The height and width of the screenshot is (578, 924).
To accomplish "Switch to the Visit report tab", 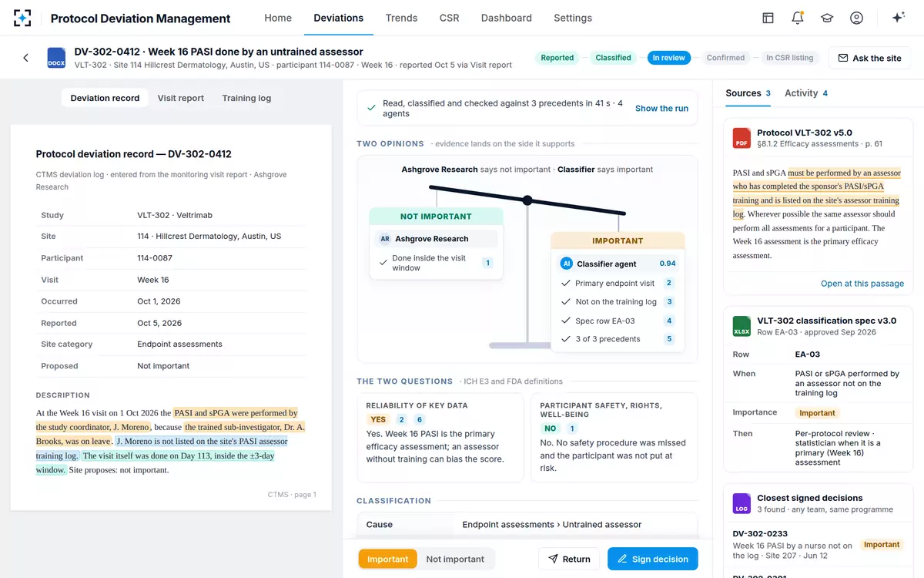I will point(181,98).
